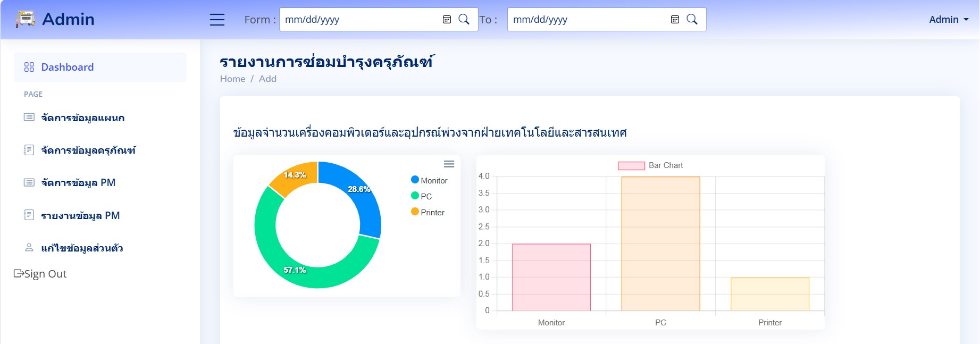
Task: Toggle the Printer series in donut legend
Action: [428, 212]
